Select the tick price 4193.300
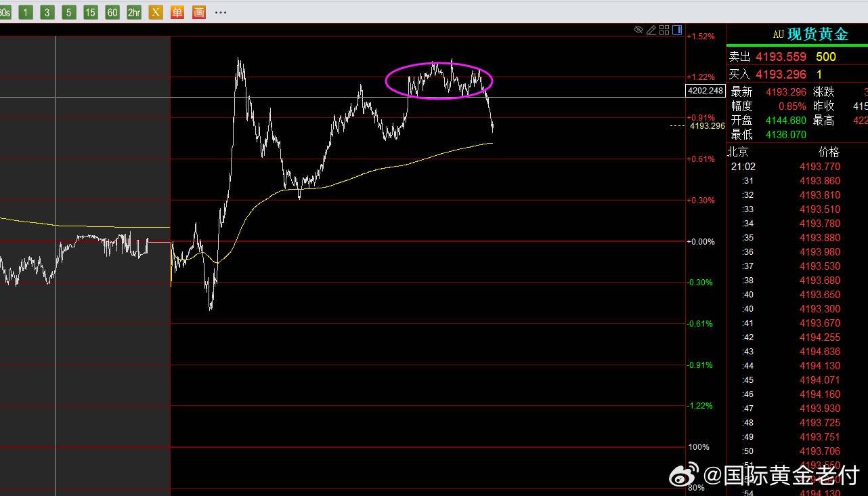The image size is (868, 496). (x=820, y=309)
